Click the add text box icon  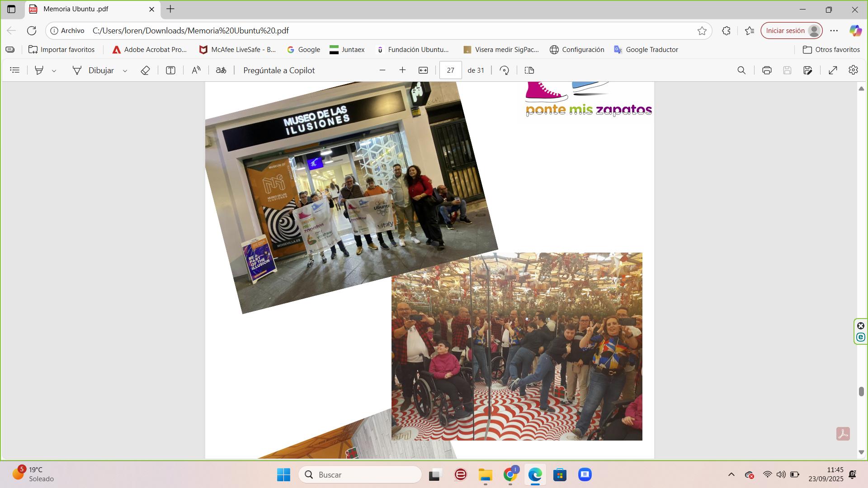(170, 70)
